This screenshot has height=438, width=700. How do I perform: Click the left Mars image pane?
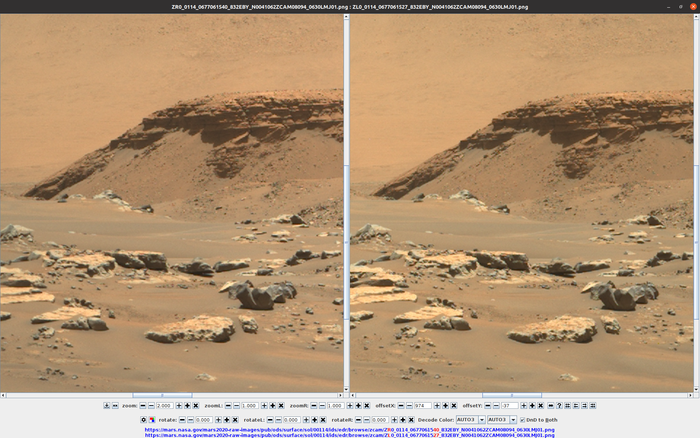point(171,200)
